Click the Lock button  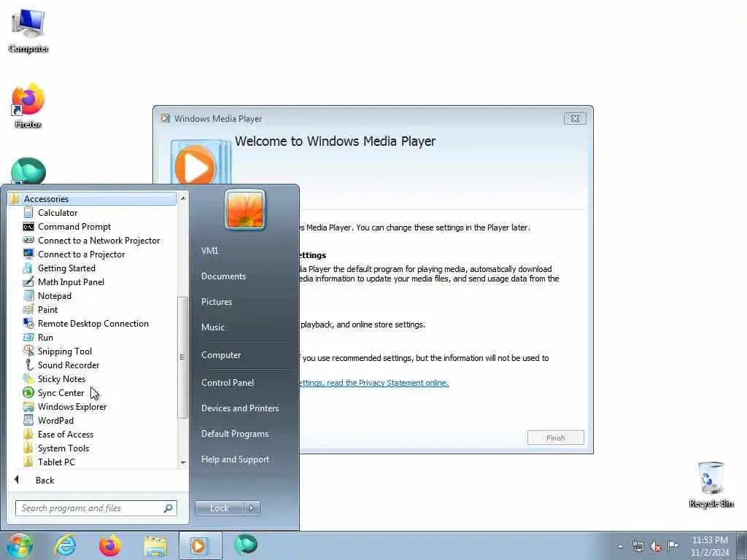tap(219, 508)
